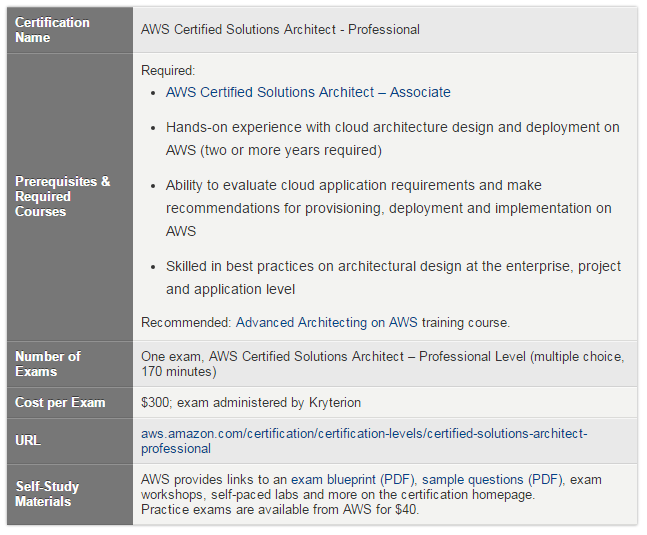Click the 'Skilled in best practices' bullet
The image size is (647, 535).
tap(393, 278)
